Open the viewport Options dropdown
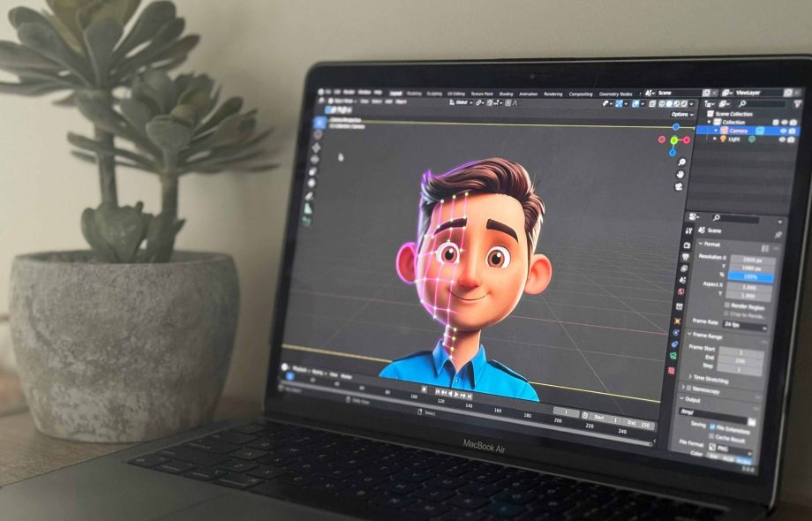The height and width of the screenshot is (521, 812). pyautogui.click(x=681, y=115)
